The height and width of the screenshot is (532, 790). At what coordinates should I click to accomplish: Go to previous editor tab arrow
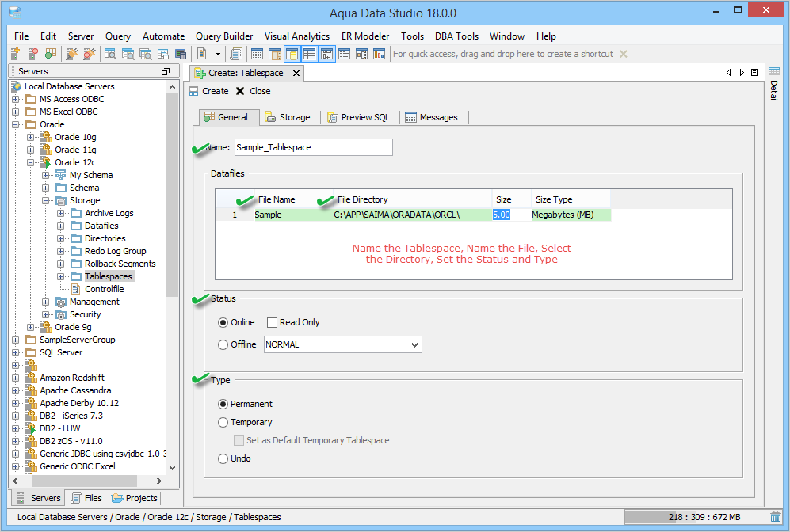[x=728, y=73]
